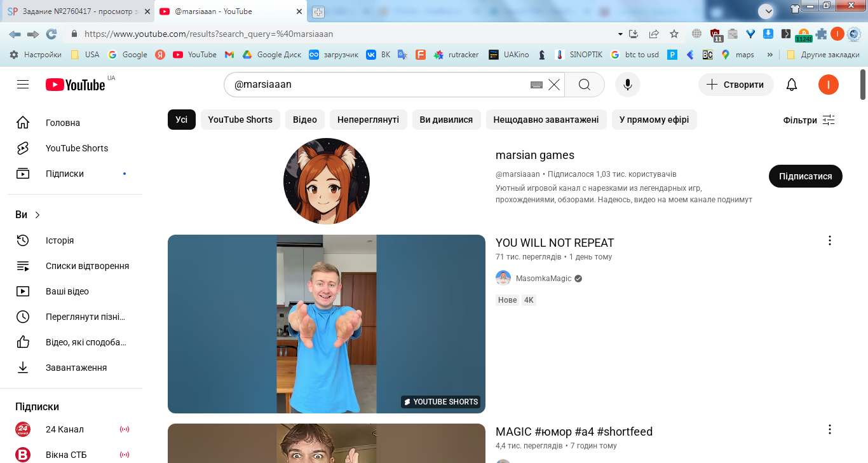Open YOU WILL NOT REPEAT title

tap(555, 243)
